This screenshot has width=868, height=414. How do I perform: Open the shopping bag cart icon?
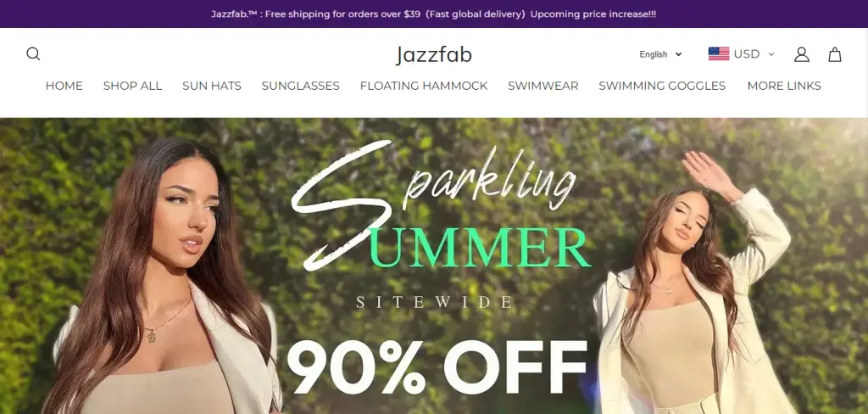pyautogui.click(x=835, y=54)
